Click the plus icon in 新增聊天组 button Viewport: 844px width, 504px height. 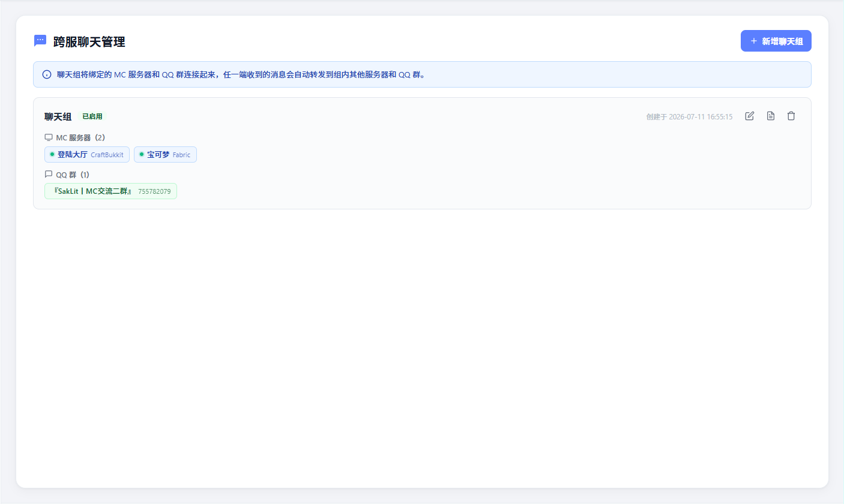pyautogui.click(x=754, y=41)
